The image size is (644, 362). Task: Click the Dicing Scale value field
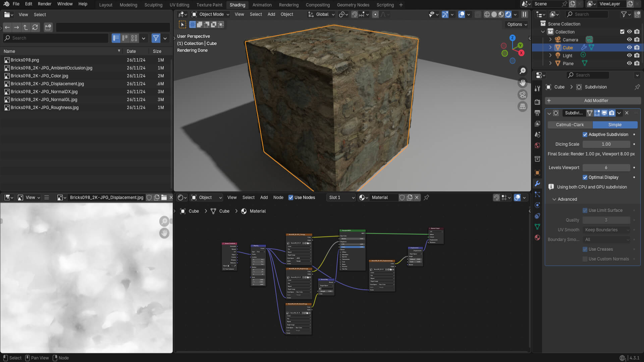pos(606,144)
